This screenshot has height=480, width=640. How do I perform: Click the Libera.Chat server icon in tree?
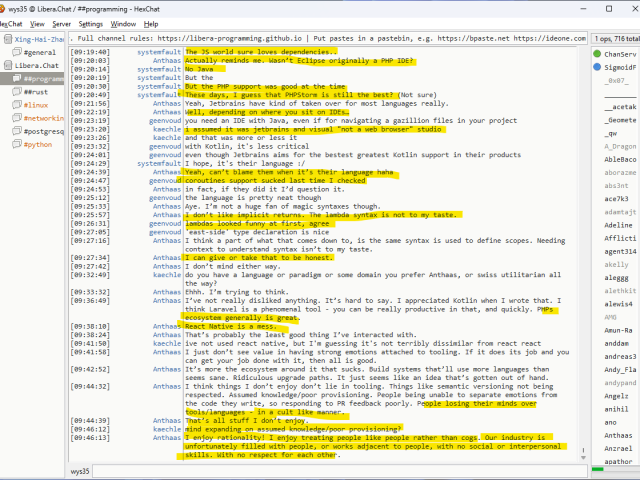pos(8,65)
